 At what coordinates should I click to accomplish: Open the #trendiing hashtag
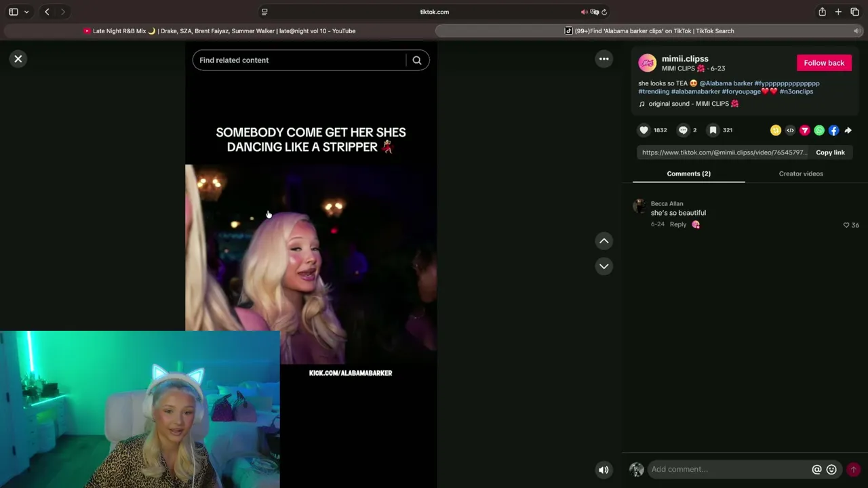(x=654, y=91)
